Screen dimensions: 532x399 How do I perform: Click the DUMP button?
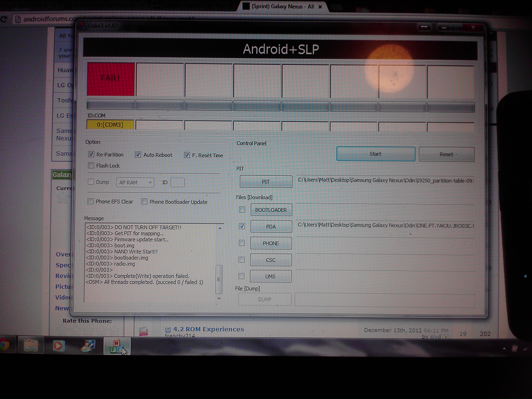coord(265,299)
